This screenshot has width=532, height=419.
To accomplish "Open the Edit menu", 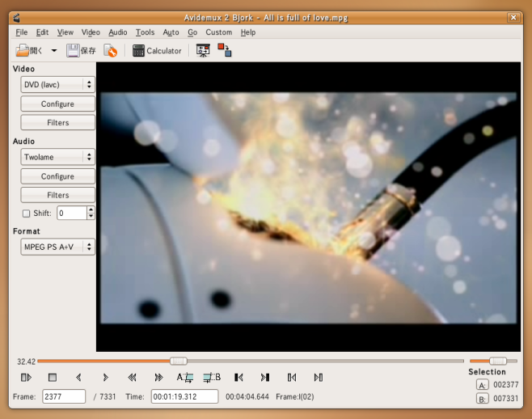I will [42, 32].
